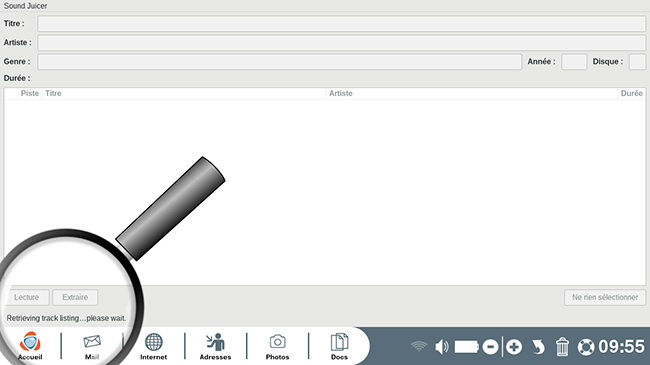Click the Année year field
This screenshot has width=650, height=365.
click(x=574, y=62)
